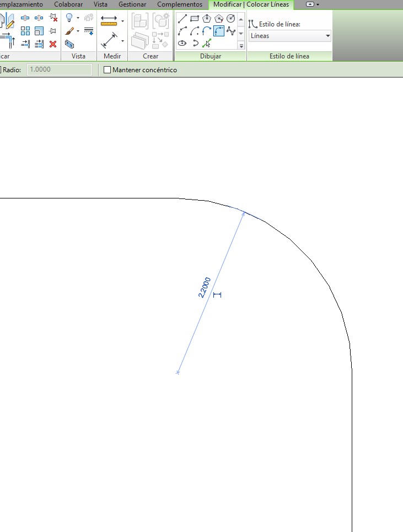Viewport: 403px width, 532px height.
Task: Open the Colaborar ribbon tab
Action: pos(68,4)
